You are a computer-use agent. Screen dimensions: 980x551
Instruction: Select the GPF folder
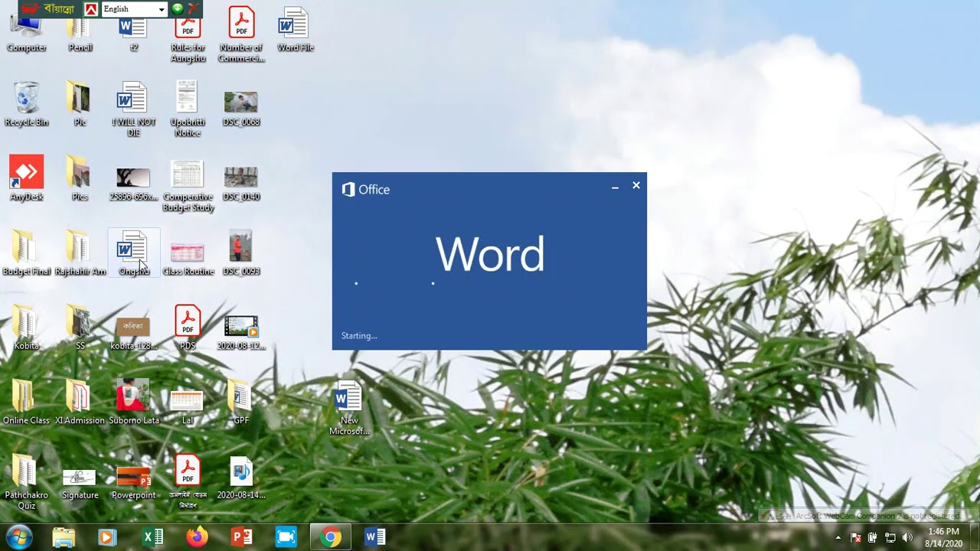tap(241, 402)
